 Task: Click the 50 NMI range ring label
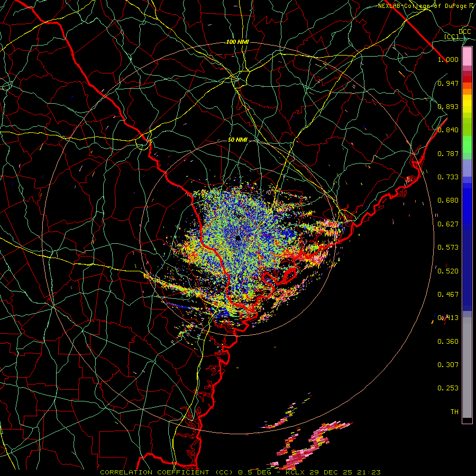pyautogui.click(x=237, y=140)
